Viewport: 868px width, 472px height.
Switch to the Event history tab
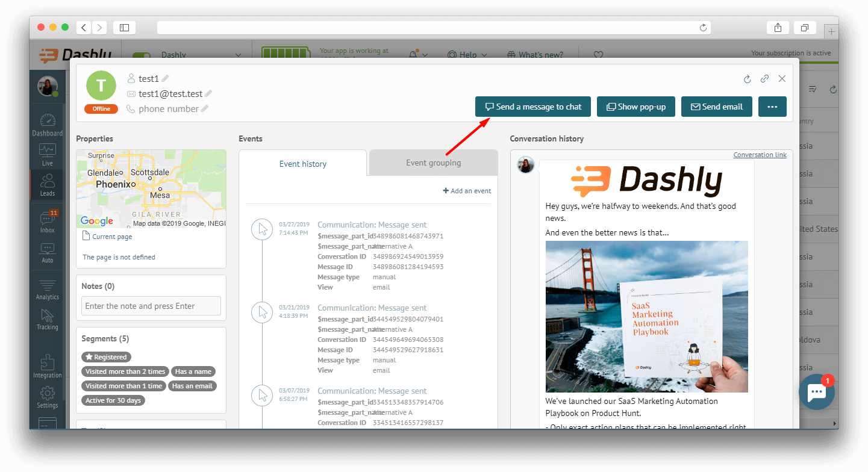click(302, 163)
